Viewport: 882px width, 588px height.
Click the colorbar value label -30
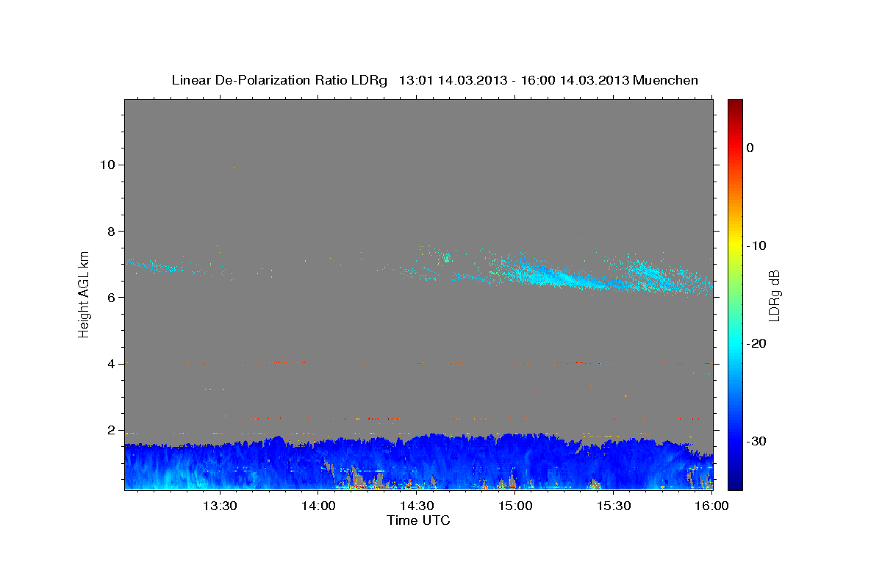756,441
